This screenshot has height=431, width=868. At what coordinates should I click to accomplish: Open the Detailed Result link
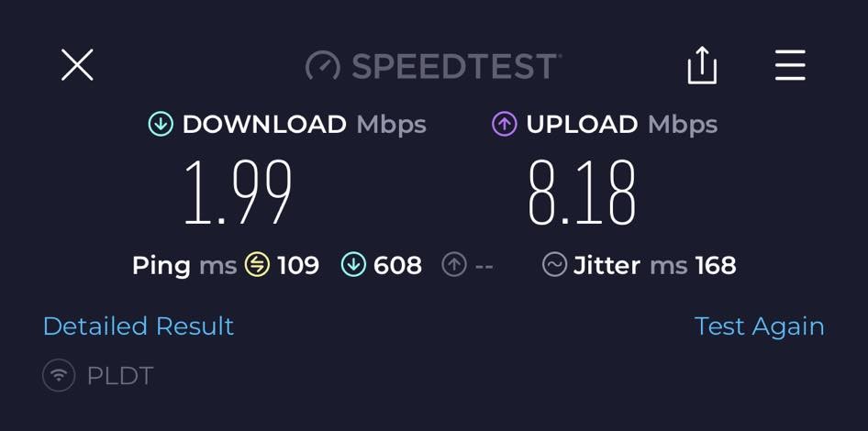[139, 326]
